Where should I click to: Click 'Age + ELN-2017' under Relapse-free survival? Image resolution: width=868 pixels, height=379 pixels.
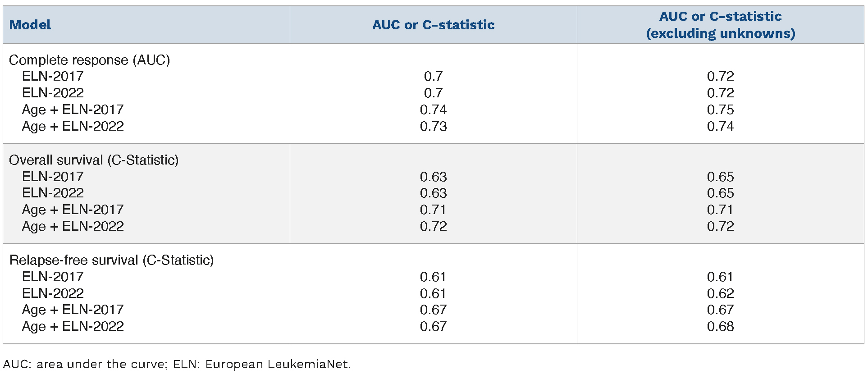[x=73, y=310]
